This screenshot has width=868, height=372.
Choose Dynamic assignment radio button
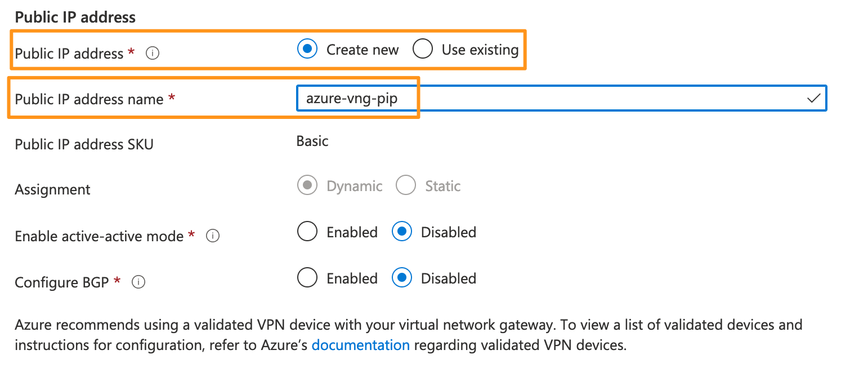pos(307,186)
